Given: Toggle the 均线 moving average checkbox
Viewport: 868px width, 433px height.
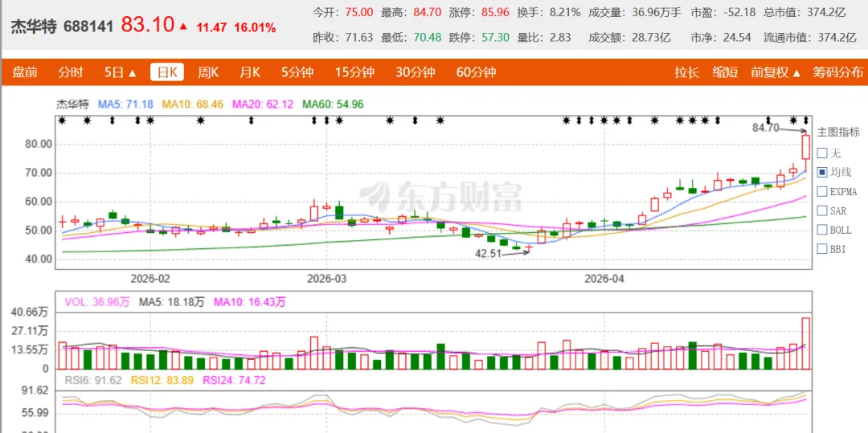Looking at the screenshot, I should point(822,172).
